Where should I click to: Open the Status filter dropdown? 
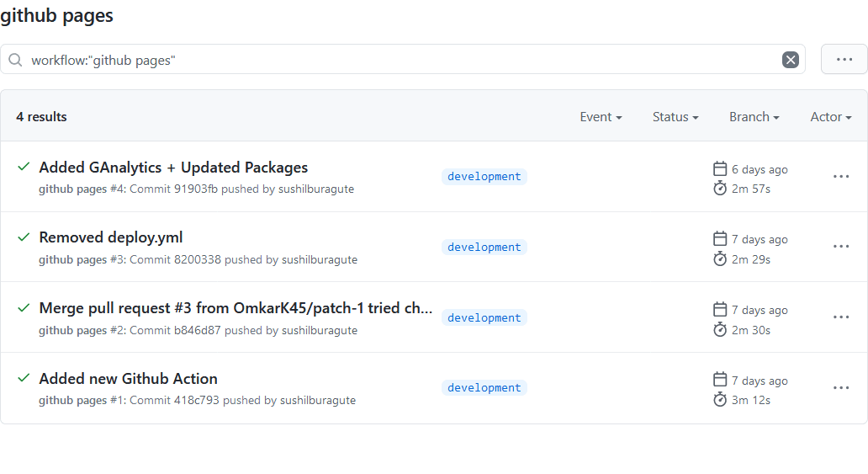(x=675, y=117)
